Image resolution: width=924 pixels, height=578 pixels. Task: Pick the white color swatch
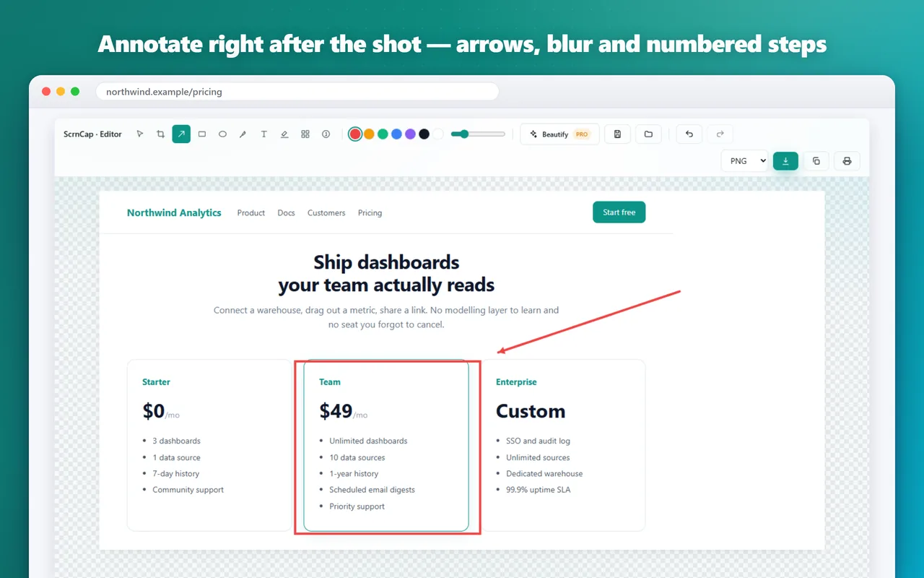[x=437, y=134]
